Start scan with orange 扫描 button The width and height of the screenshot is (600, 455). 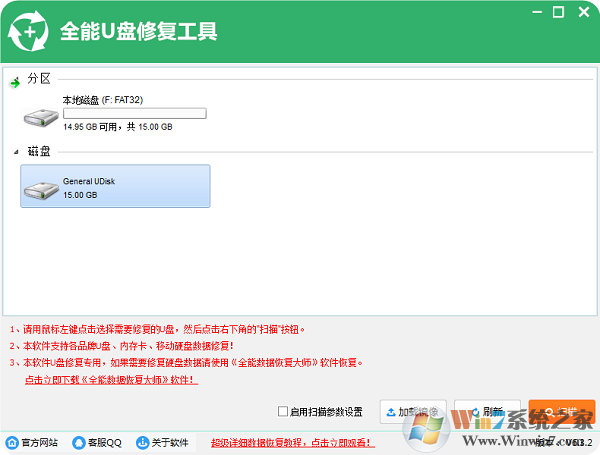point(562,412)
